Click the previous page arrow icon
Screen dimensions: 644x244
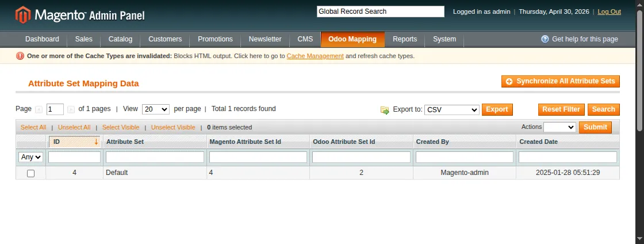click(x=39, y=109)
